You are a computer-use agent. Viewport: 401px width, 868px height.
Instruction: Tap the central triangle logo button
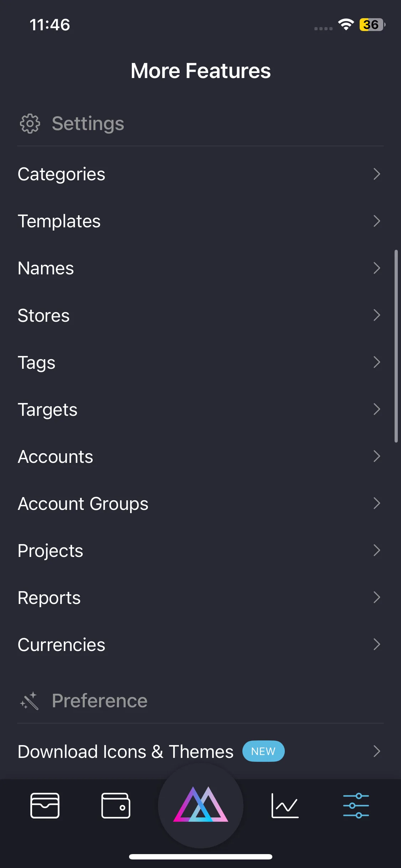tap(201, 805)
